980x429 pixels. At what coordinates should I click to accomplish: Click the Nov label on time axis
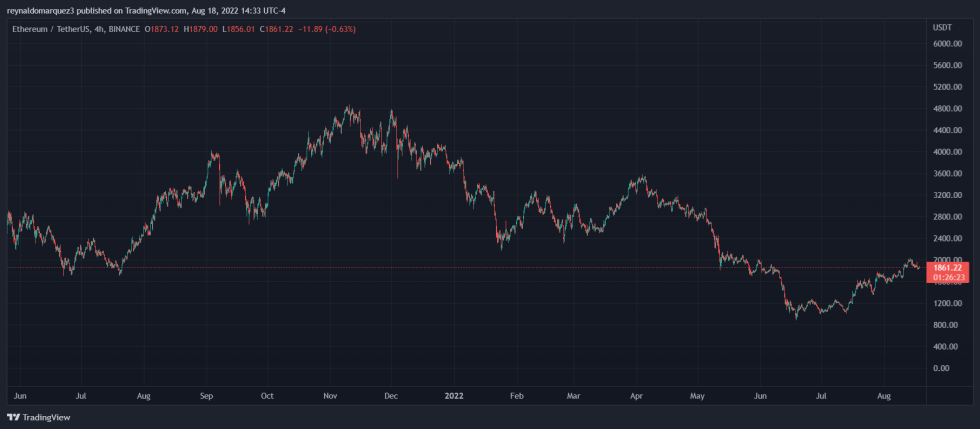[x=331, y=396]
